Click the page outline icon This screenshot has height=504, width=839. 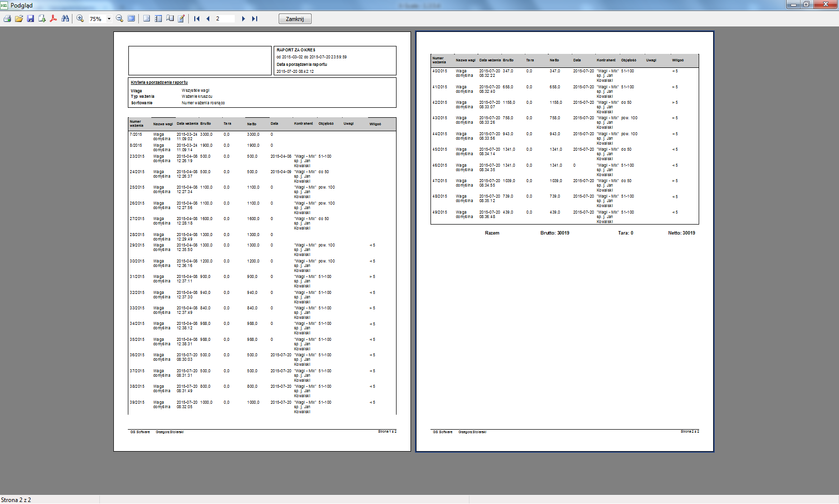146,18
